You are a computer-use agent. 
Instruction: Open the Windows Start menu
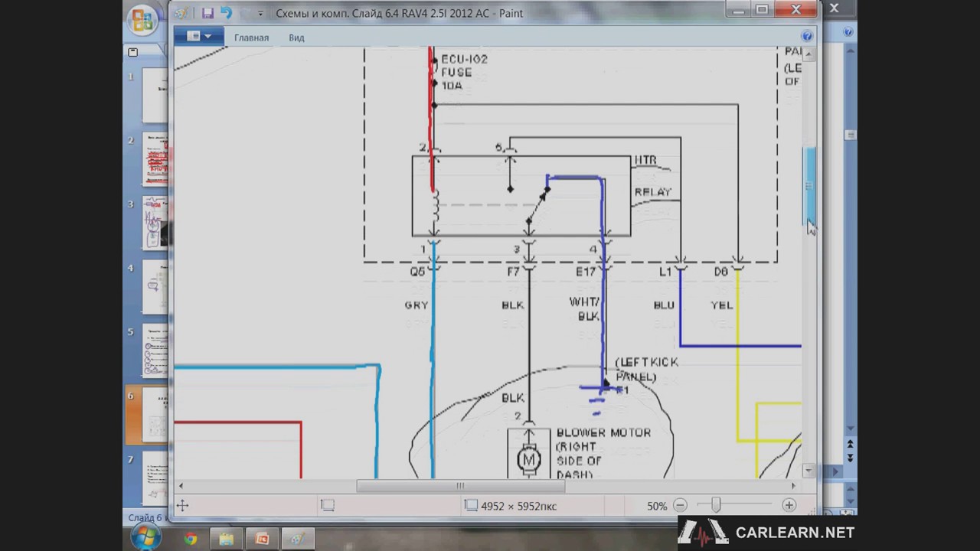(x=145, y=537)
